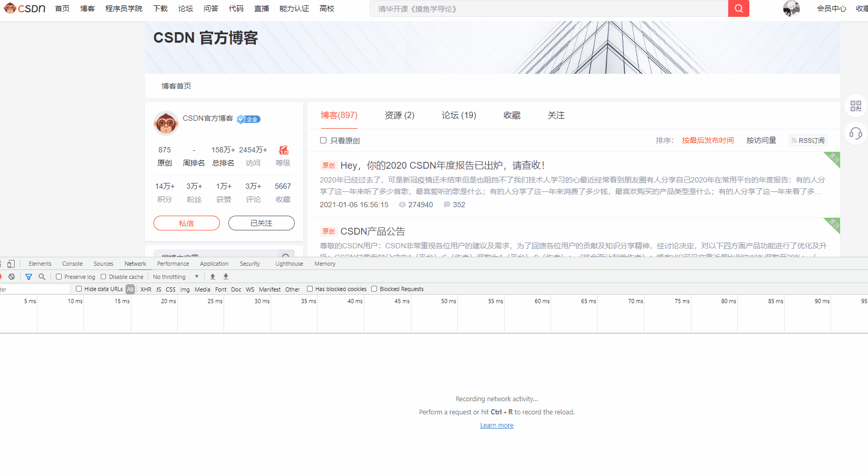Open the DevTools Console tab

pos(72,264)
